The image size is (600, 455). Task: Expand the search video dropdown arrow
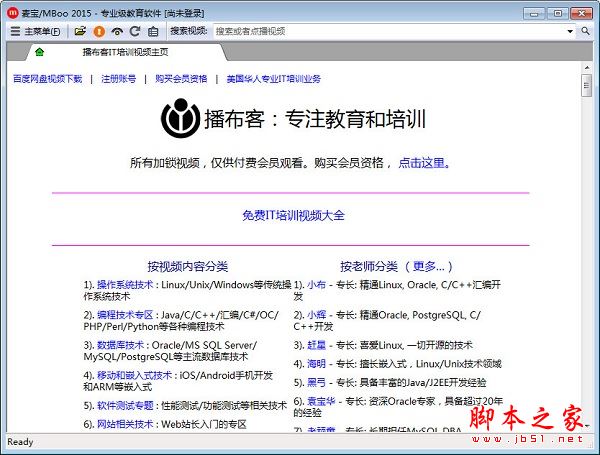(570, 31)
